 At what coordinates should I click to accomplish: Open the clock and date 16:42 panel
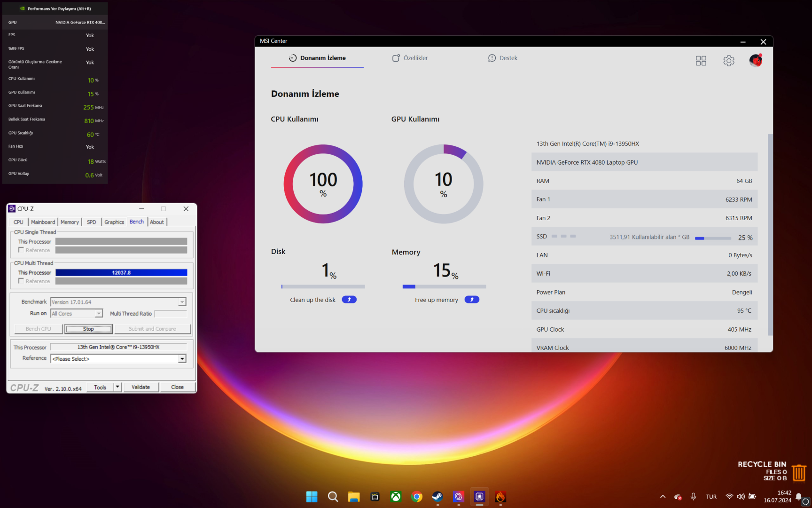[777, 497]
